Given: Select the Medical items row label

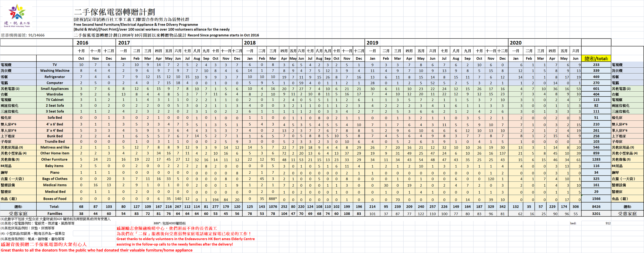Looking at the screenshot, I should (55, 185).
